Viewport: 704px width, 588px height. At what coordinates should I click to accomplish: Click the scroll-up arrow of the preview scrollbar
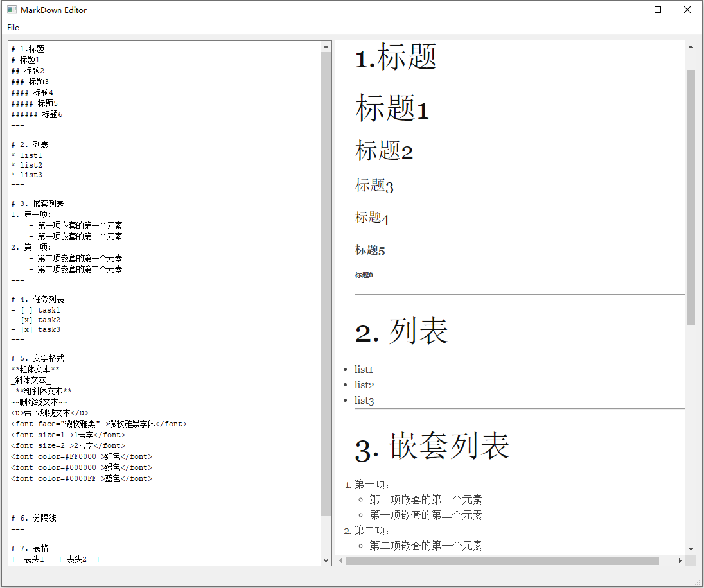coord(692,45)
